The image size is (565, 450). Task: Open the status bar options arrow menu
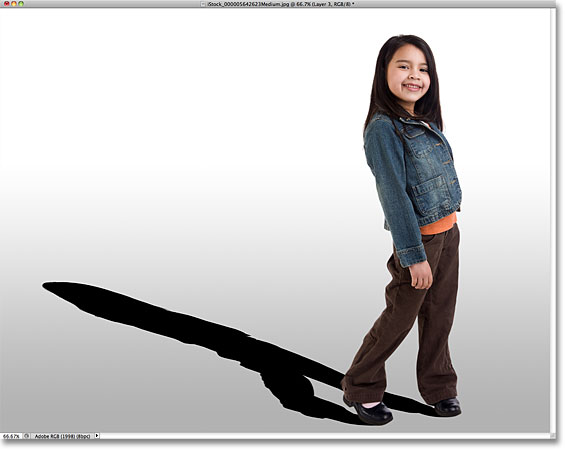[97, 436]
